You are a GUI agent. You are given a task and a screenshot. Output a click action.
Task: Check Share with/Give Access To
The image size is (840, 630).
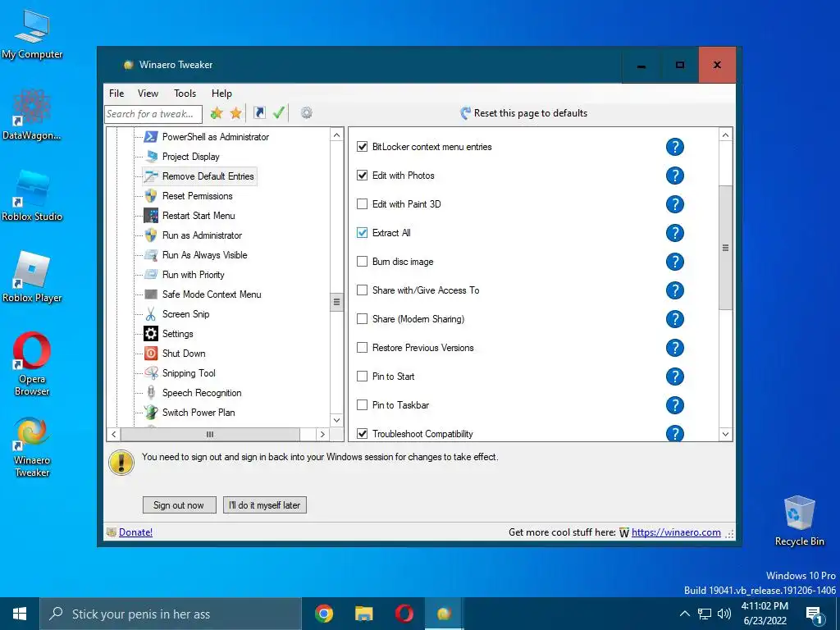tap(362, 290)
